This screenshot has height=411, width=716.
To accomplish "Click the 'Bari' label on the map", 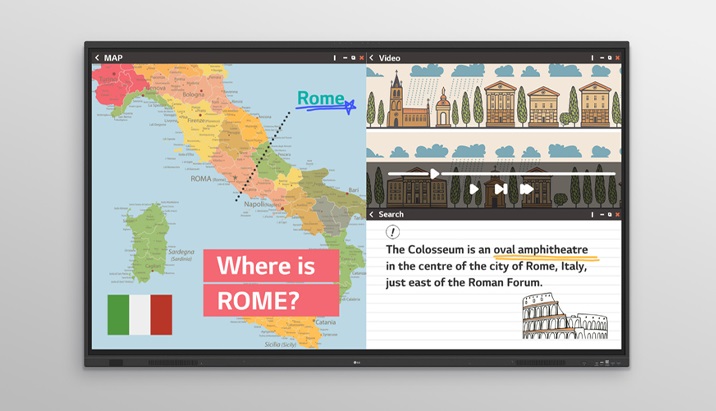I will tap(353, 190).
